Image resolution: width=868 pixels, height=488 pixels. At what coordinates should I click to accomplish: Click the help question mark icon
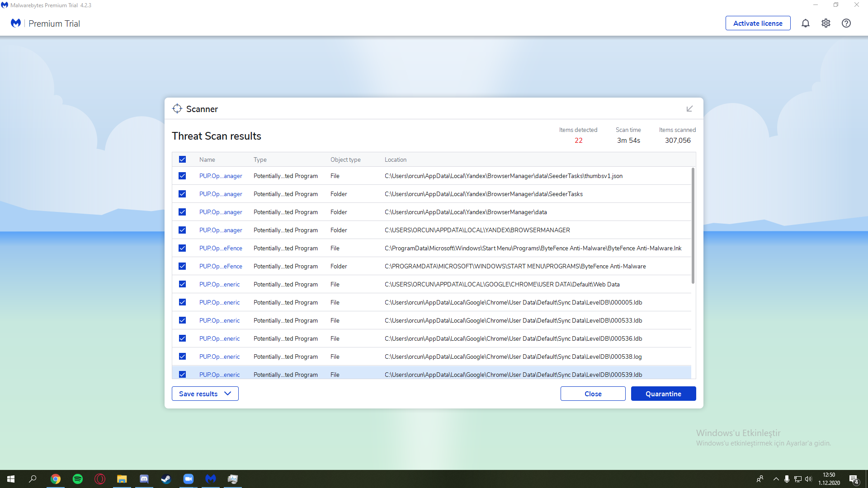tap(846, 23)
